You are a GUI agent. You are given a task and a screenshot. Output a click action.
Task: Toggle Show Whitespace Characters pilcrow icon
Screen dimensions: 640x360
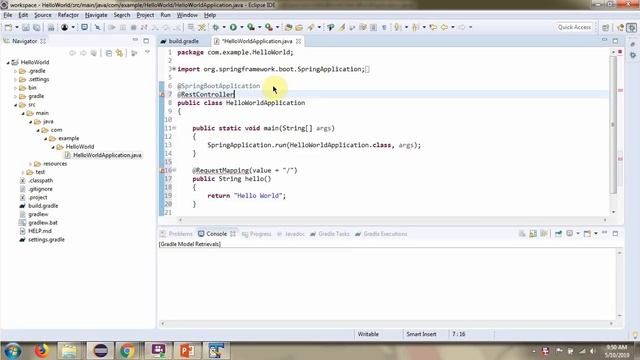click(384, 27)
